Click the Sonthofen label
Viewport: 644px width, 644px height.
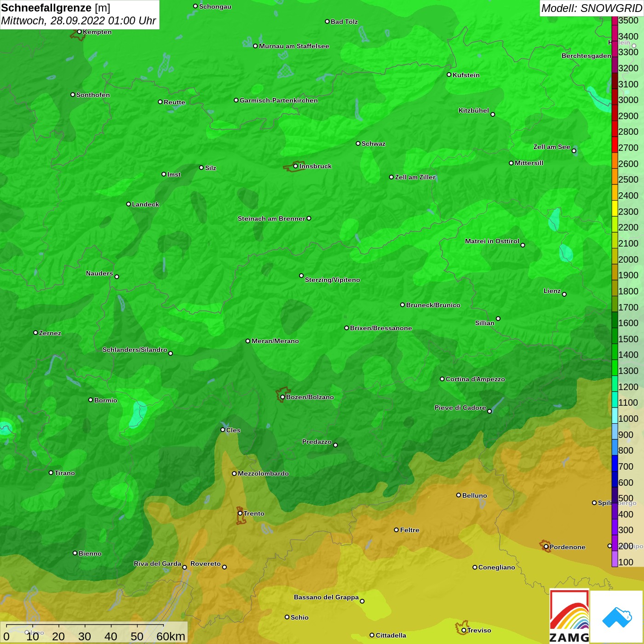93,95
